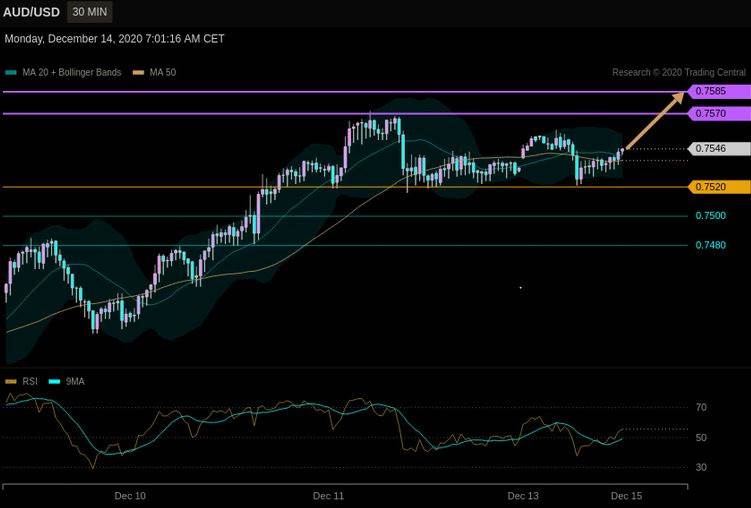Screen dimensions: 751x508
Task: Select the 0.7520 pivot price tag
Action: pos(719,187)
